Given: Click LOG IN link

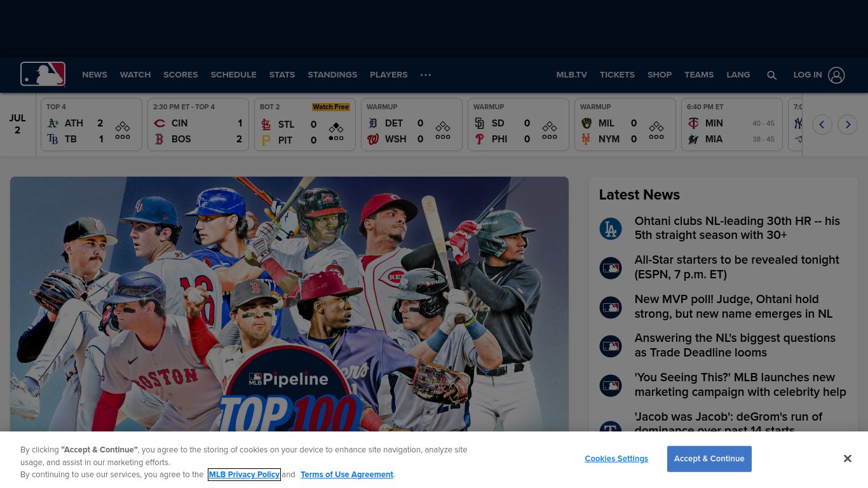Looking at the screenshot, I should click(808, 75).
